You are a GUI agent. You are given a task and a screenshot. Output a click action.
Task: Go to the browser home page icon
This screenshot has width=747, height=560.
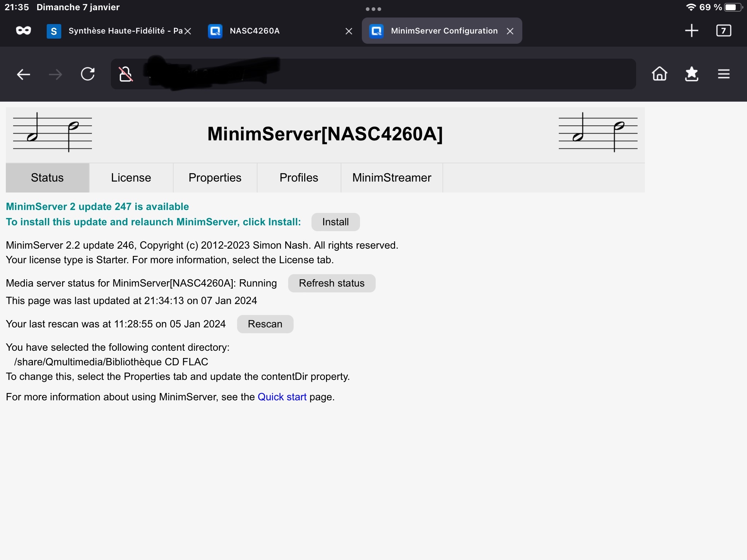(659, 74)
